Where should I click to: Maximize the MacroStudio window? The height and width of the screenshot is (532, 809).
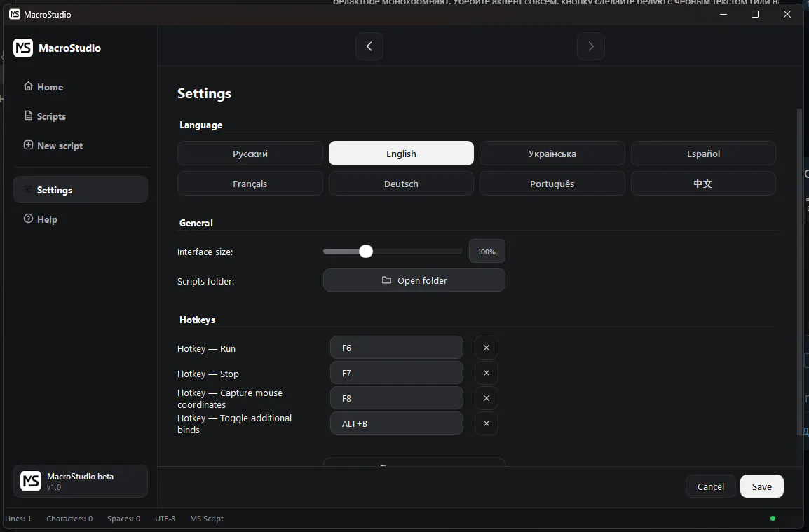pos(755,14)
